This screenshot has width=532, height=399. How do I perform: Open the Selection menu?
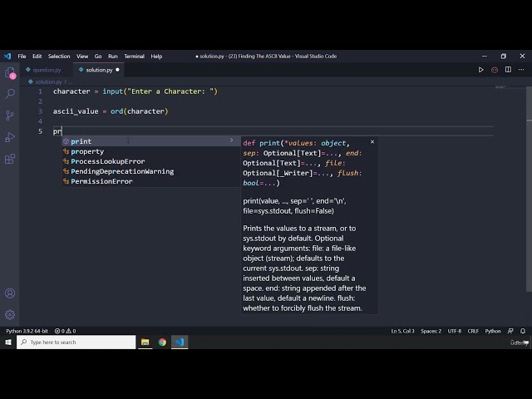(x=59, y=56)
